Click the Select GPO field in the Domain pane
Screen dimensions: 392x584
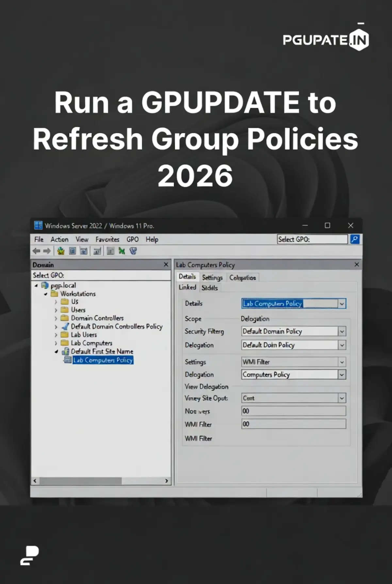[x=101, y=275]
